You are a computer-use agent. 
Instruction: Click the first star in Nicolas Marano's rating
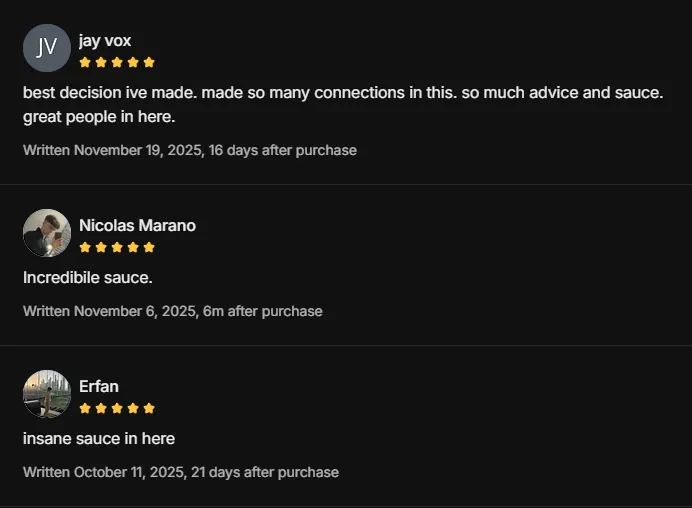[85, 247]
